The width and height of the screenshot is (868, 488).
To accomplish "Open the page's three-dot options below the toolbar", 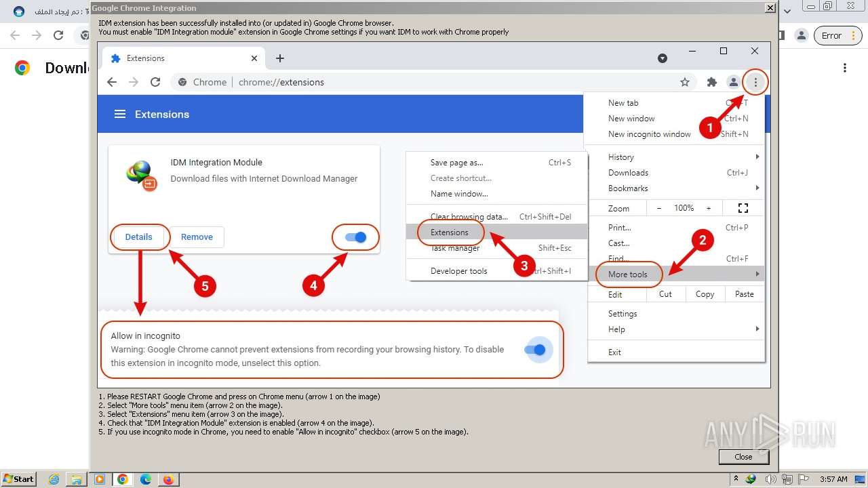I will [x=845, y=68].
